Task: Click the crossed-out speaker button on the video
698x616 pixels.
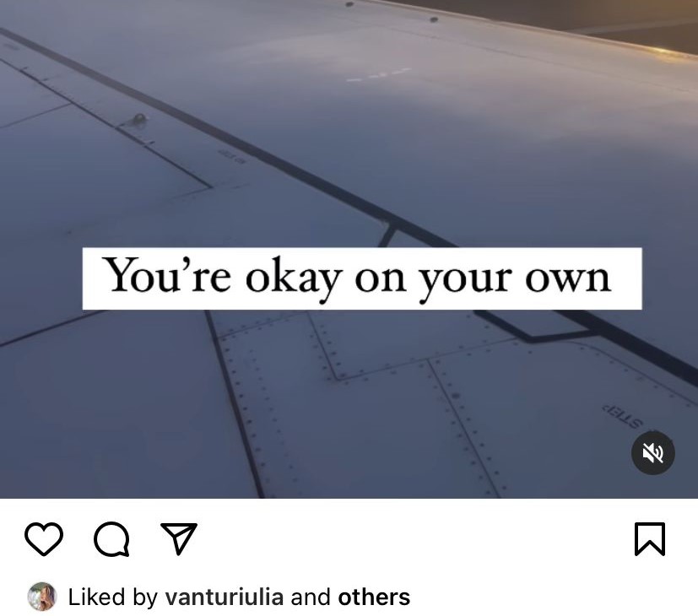Action: click(653, 452)
